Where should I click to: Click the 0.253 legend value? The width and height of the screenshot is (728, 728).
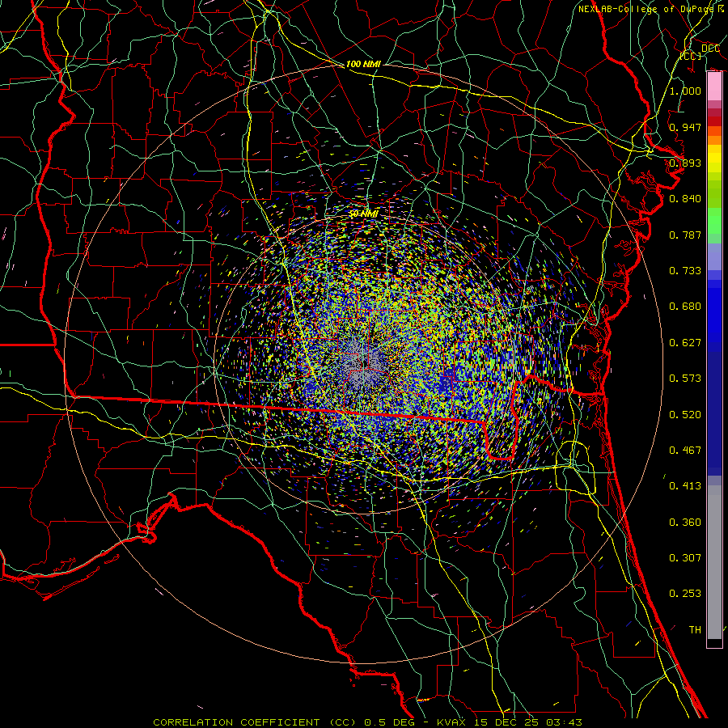pos(685,594)
